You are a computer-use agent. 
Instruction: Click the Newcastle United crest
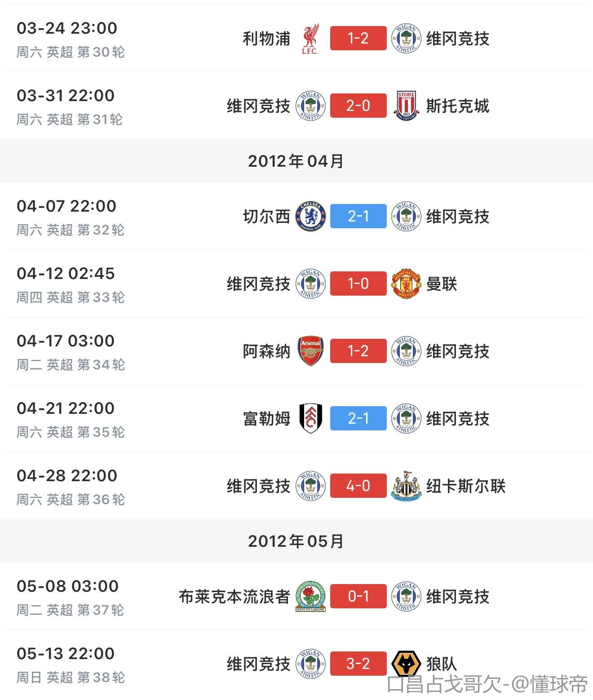pos(406,486)
